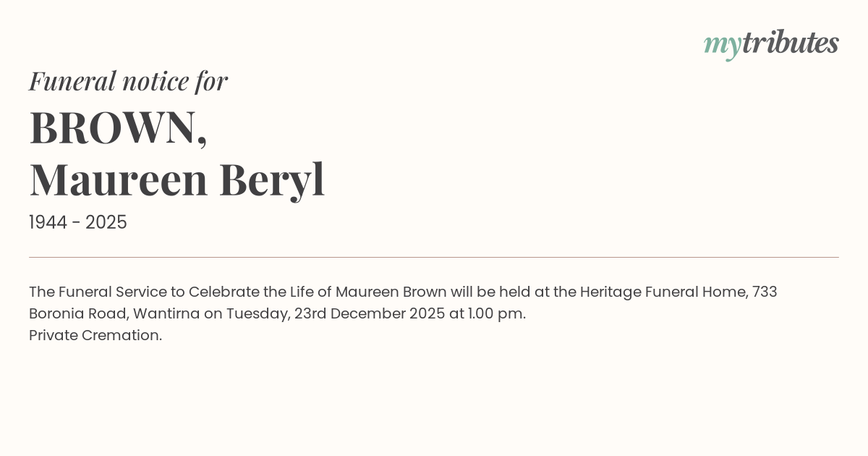Click the "Private Cremation." line
This screenshot has width=868, height=456.
click(x=95, y=336)
